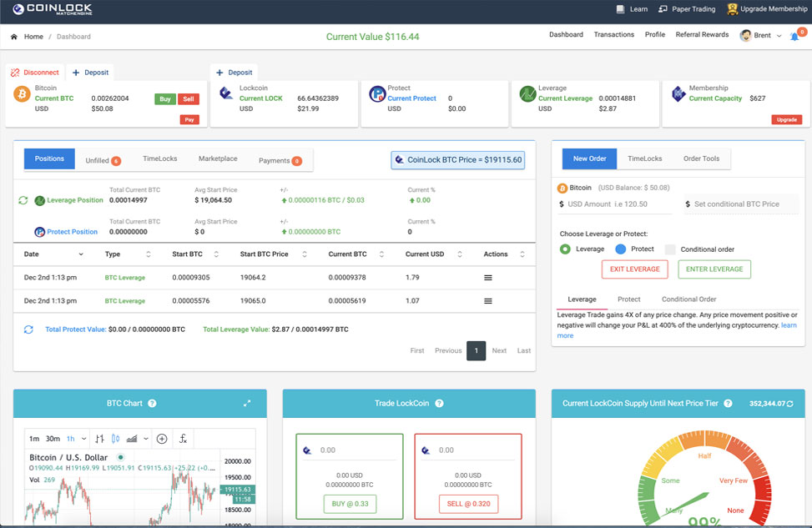Image resolution: width=812 pixels, height=528 pixels.
Task: Select the candlestick chart style icon
Action: [115, 439]
